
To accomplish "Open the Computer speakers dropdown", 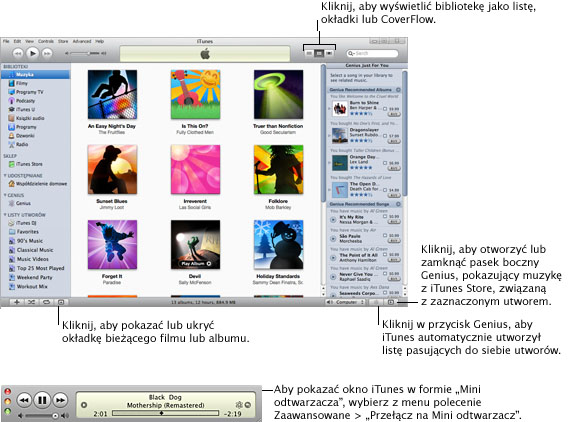I will [x=346, y=302].
